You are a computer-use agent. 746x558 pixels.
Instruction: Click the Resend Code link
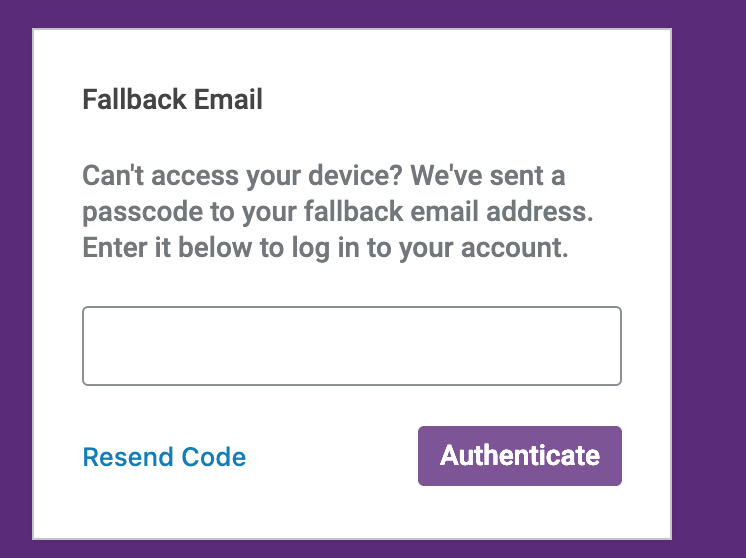[x=164, y=457]
